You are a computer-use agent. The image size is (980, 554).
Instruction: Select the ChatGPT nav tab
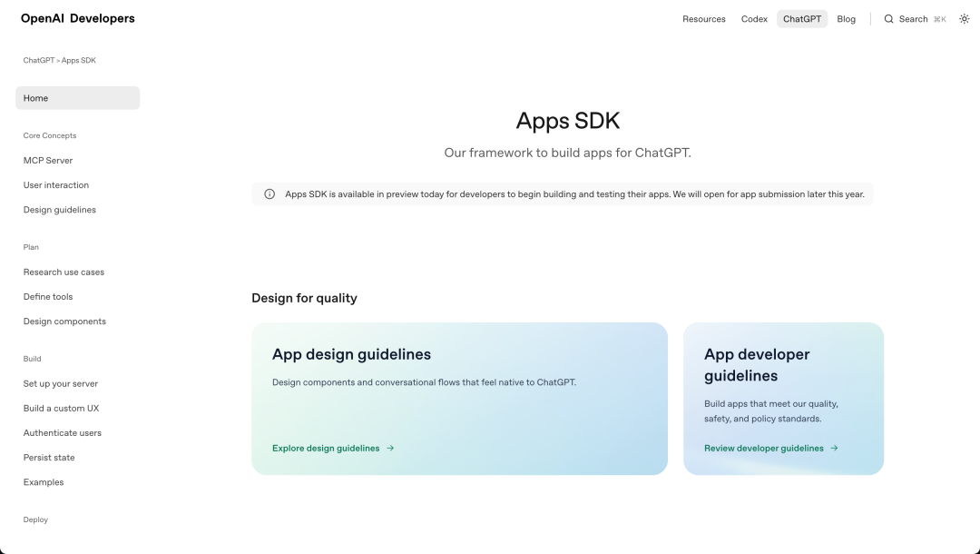[x=802, y=19]
